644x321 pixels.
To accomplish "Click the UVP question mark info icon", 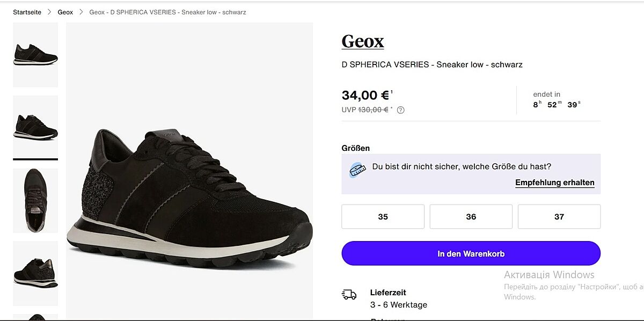I will point(401,110).
